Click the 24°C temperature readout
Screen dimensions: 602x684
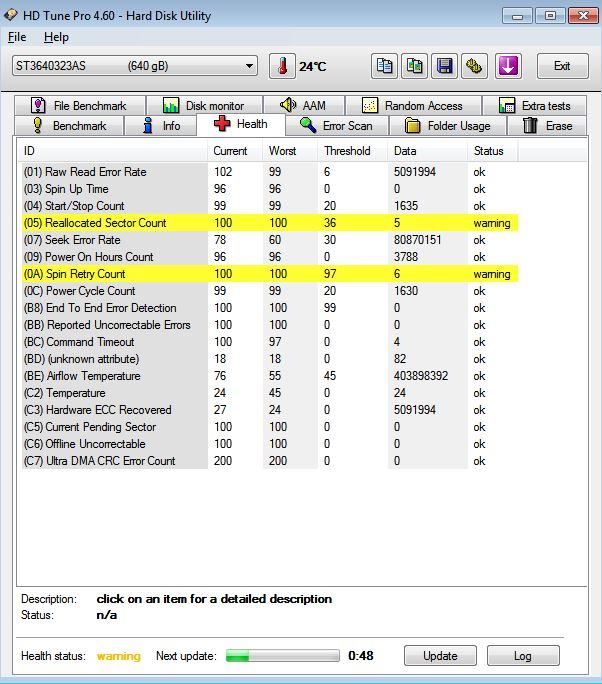[312, 67]
